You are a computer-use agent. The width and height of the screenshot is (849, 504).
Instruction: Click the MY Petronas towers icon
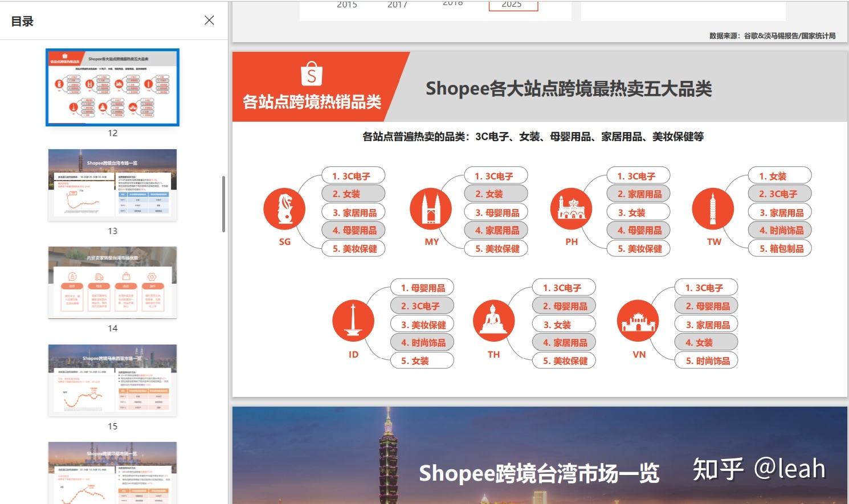click(431, 209)
